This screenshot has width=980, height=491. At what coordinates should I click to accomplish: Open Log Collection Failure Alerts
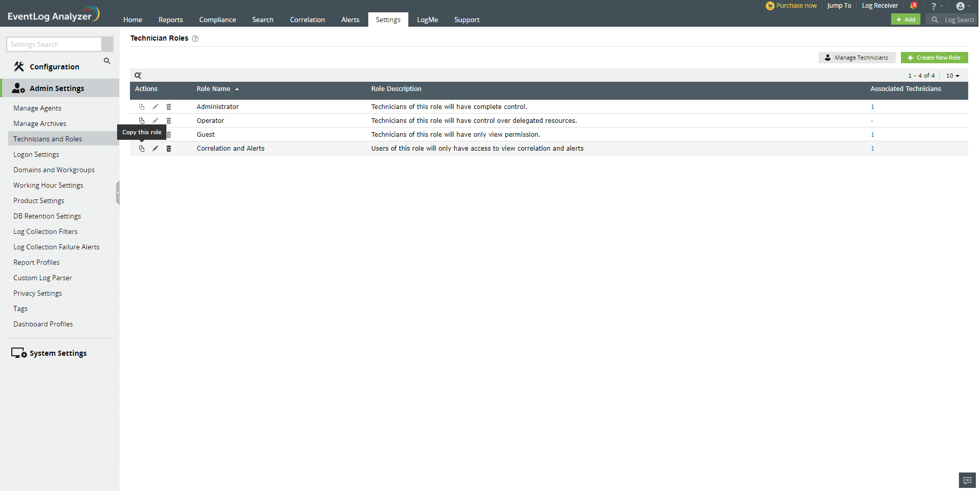[56, 247]
